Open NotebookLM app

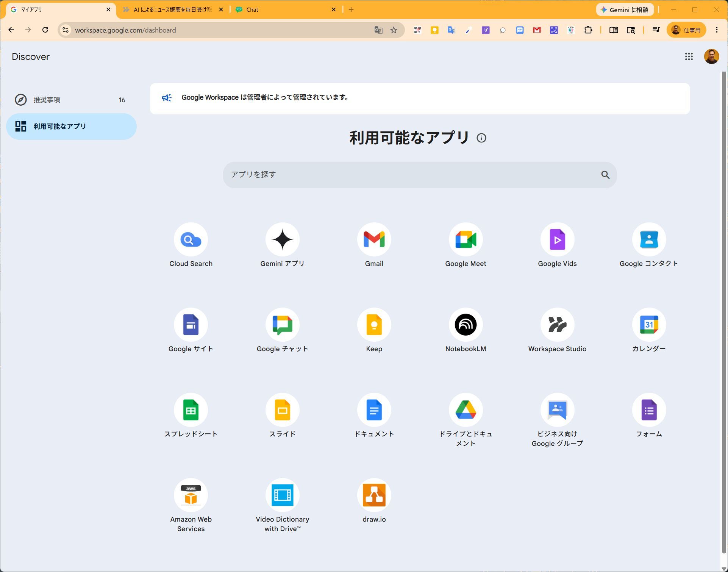pos(466,330)
